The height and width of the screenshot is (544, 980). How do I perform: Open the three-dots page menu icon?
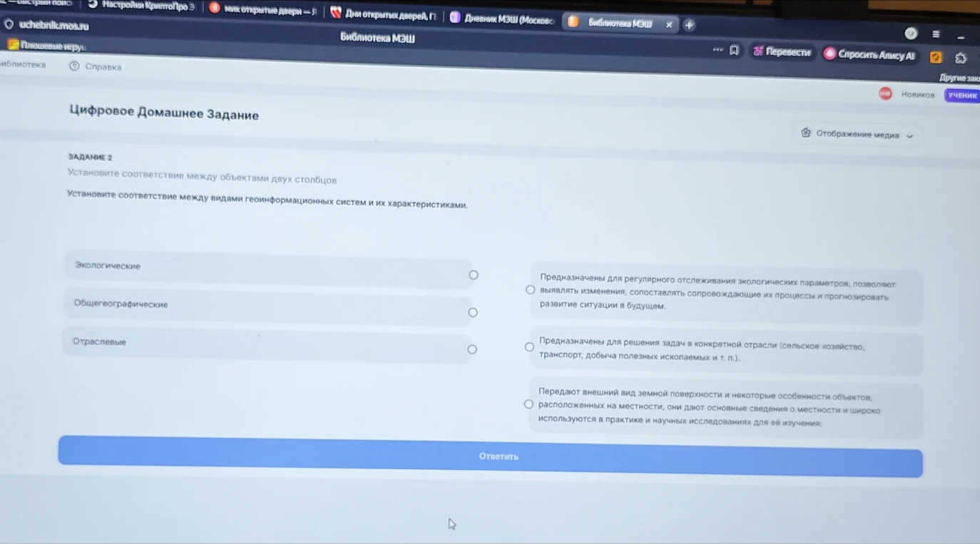pos(718,49)
